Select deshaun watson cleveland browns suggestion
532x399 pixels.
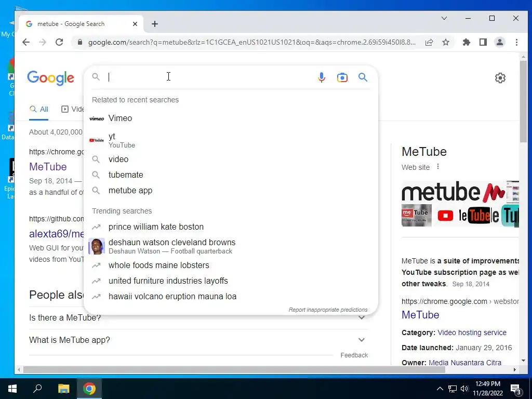pyautogui.click(x=231, y=246)
